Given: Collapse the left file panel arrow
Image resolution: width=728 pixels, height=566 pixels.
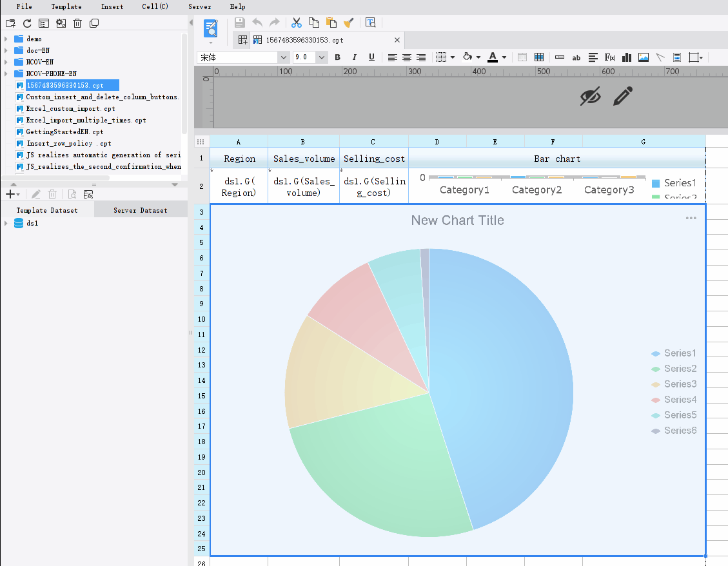Looking at the screenshot, I should (191, 23).
